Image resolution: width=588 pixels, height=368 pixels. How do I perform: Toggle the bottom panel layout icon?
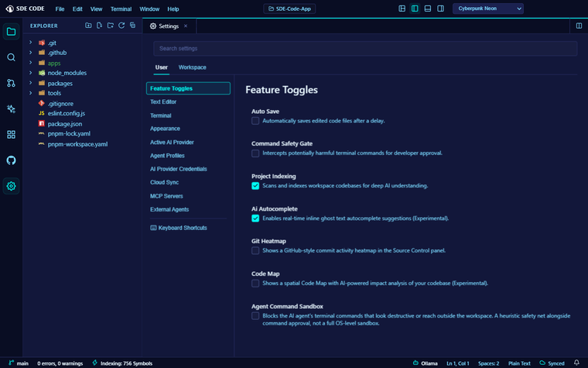(x=428, y=9)
